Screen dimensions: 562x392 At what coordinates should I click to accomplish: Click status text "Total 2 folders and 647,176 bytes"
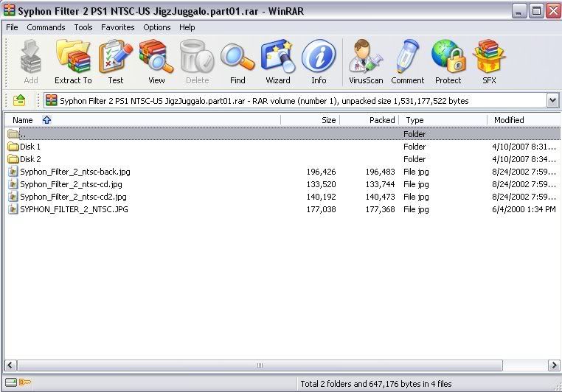click(361, 384)
